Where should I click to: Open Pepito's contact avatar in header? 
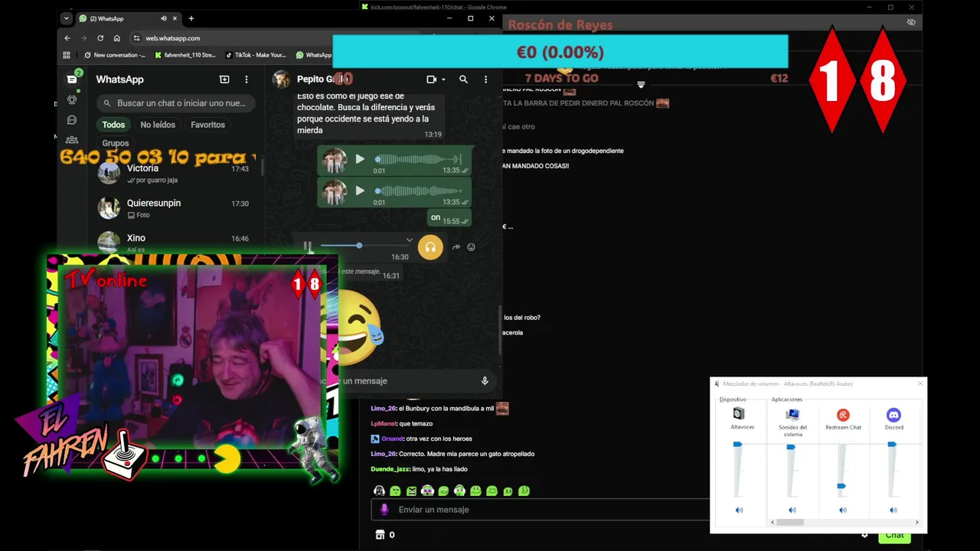pos(282,79)
